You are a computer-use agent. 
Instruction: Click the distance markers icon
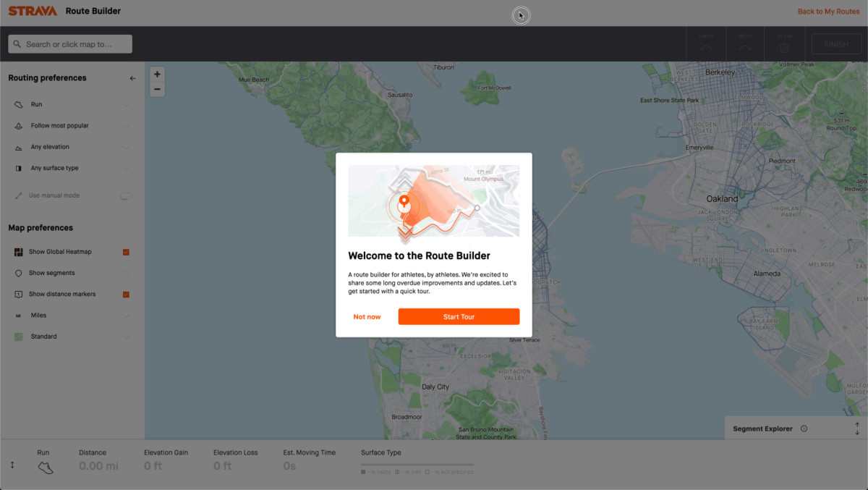[x=19, y=295]
